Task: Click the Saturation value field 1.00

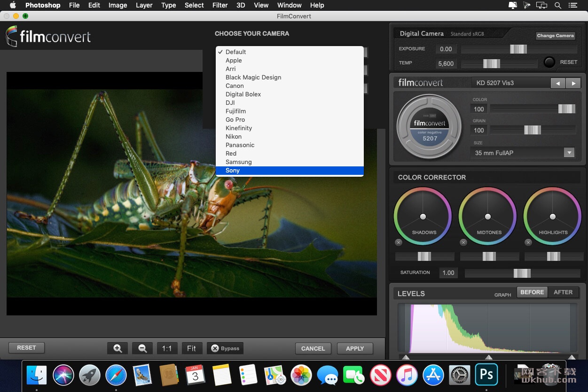Action: [448, 273]
